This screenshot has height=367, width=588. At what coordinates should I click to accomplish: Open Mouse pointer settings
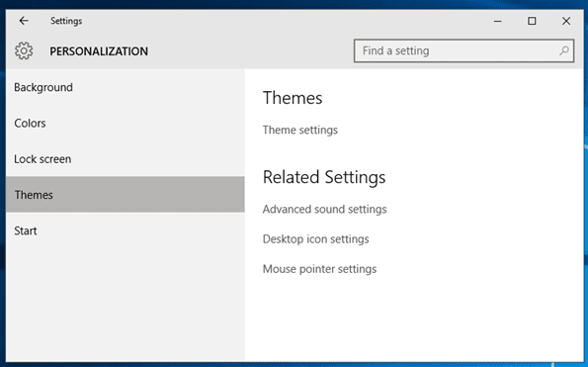point(319,269)
